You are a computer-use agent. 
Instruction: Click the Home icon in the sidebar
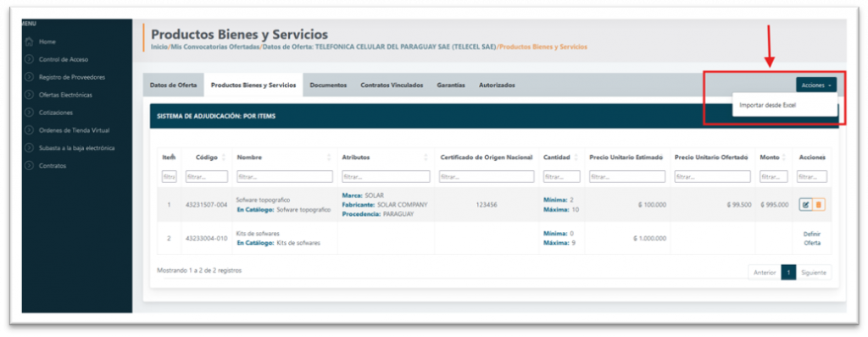(x=30, y=41)
